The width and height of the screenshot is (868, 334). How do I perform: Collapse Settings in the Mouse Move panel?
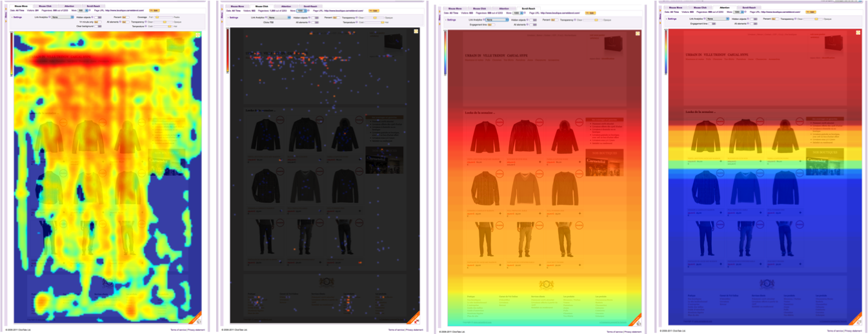point(17,17)
